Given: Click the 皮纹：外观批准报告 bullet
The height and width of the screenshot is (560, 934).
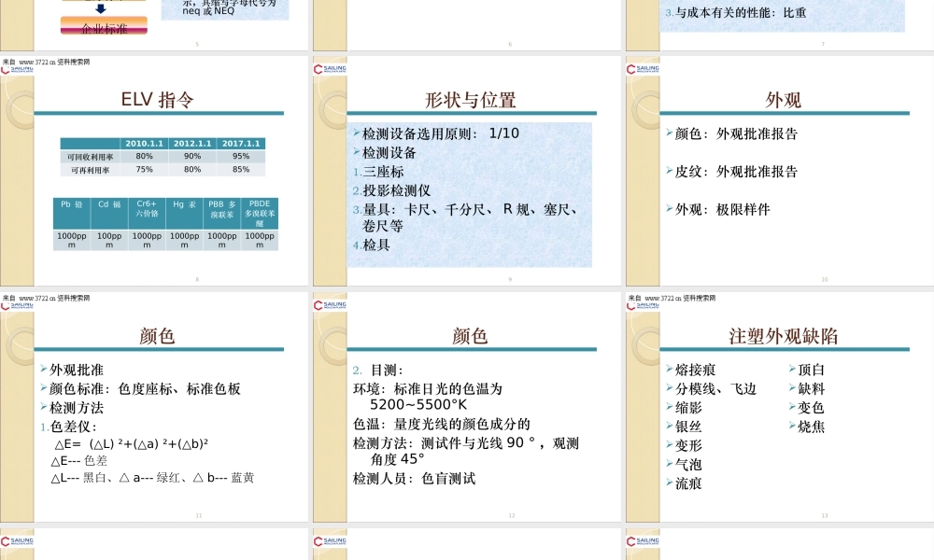Looking at the screenshot, I should pyautogui.click(x=731, y=172).
